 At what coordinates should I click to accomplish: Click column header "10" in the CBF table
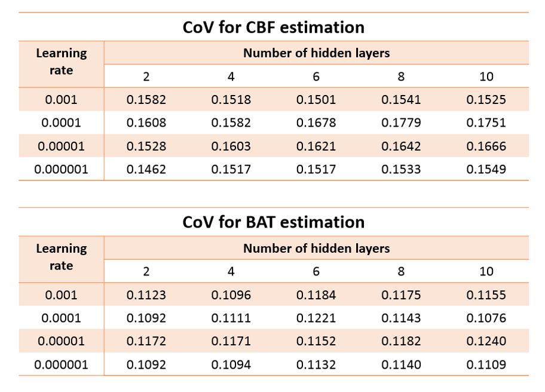(486, 76)
